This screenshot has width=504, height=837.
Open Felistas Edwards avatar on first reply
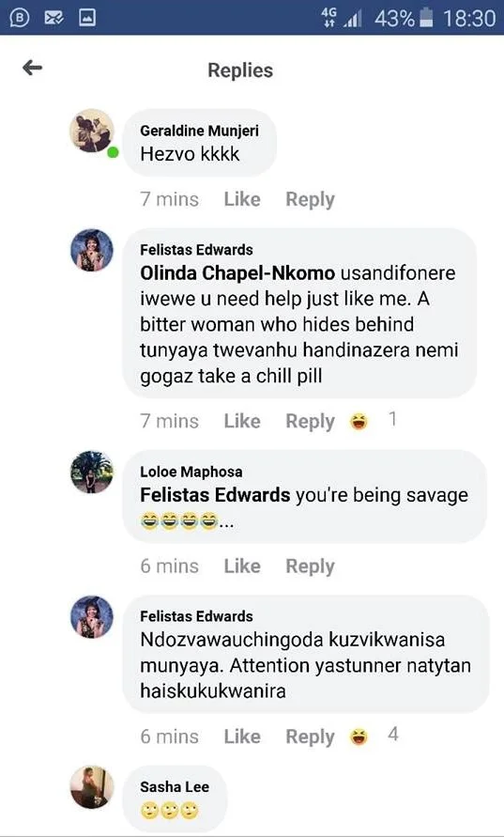[92, 251]
